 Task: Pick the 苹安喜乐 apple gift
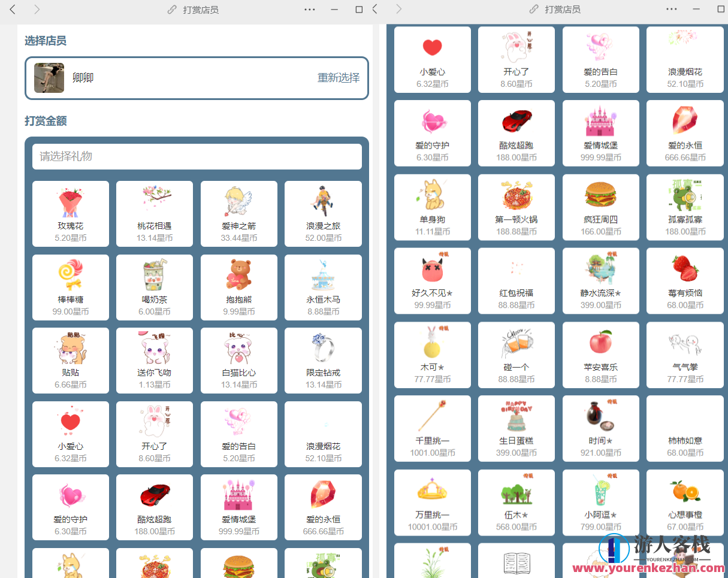tap(601, 355)
